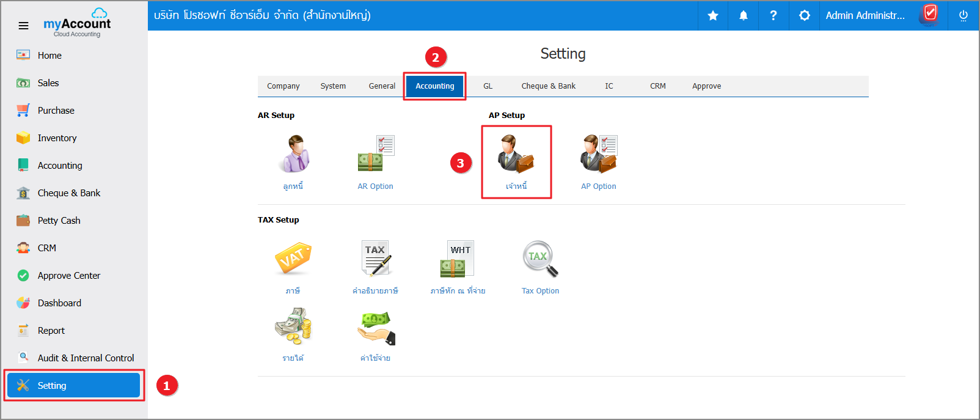Open the notifications bell

pyautogui.click(x=744, y=15)
